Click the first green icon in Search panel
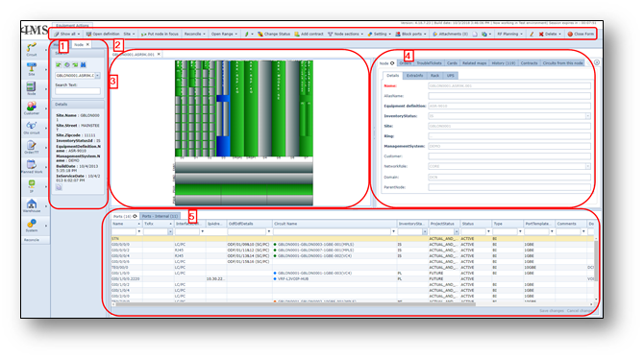Screen dimensions: 644x359 [59, 65]
